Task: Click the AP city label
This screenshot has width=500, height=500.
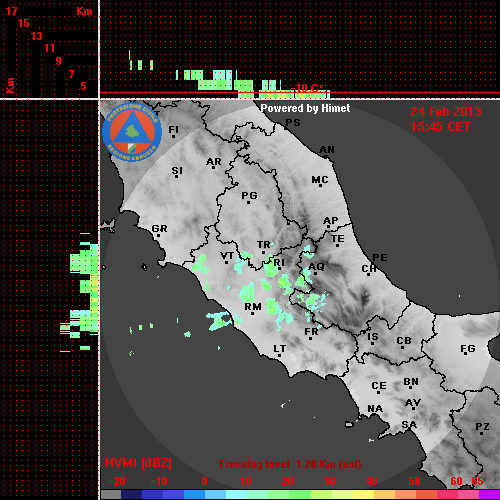Action: click(330, 221)
